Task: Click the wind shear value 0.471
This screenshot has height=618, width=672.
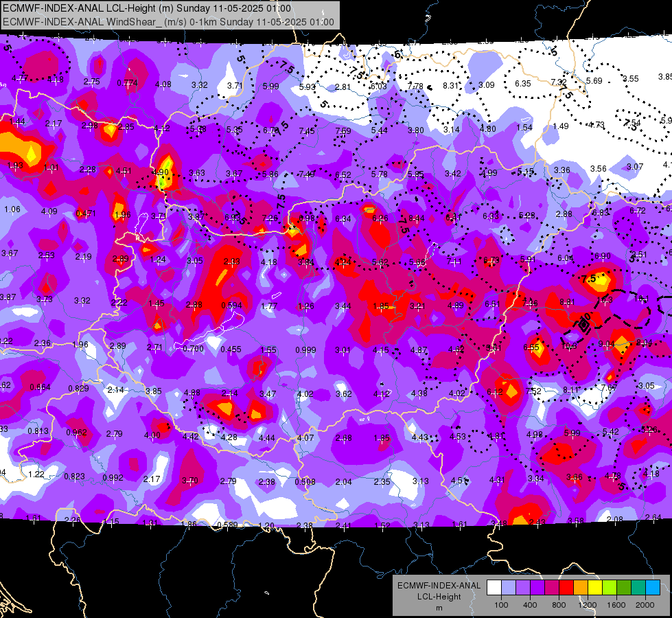Action: 86,214
